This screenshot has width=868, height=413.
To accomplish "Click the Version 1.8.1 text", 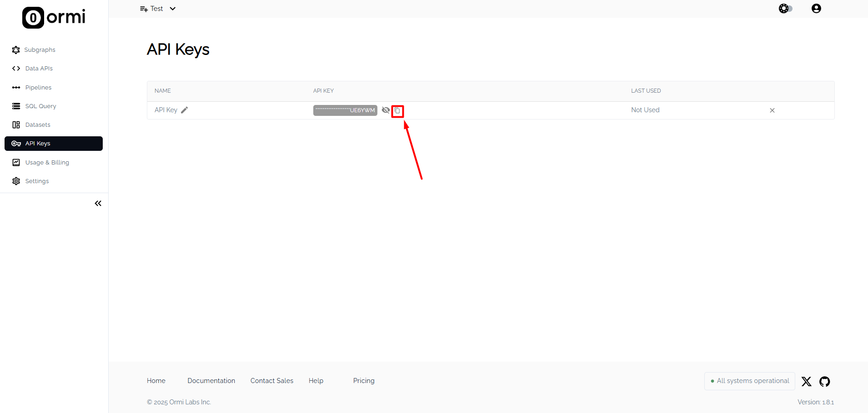I will (x=816, y=402).
